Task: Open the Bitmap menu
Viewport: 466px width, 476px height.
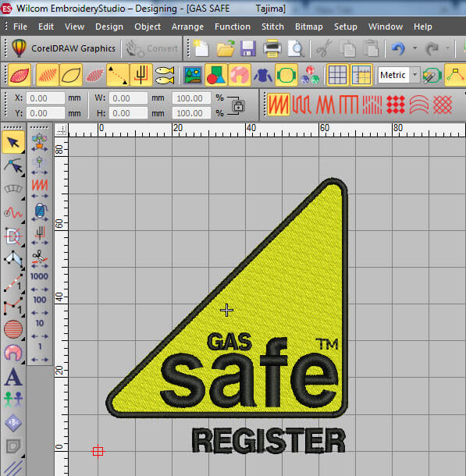Action: pyautogui.click(x=309, y=27)
